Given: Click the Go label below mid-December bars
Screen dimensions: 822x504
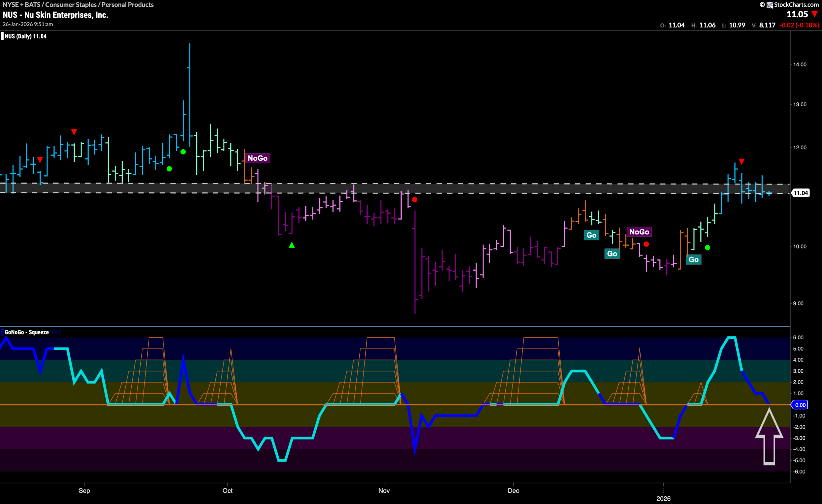Looking at the screenshot, I should coord(591,235).
